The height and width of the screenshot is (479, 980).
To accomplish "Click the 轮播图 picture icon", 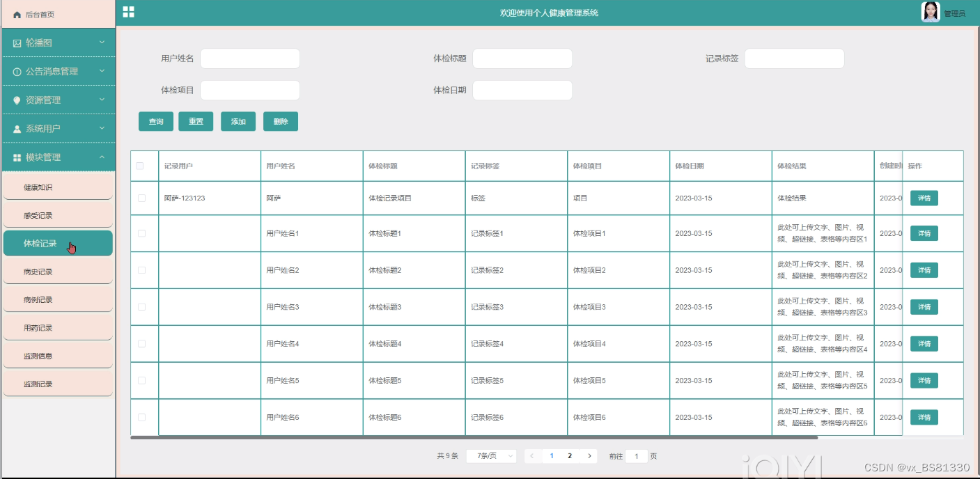I will 17,43.
